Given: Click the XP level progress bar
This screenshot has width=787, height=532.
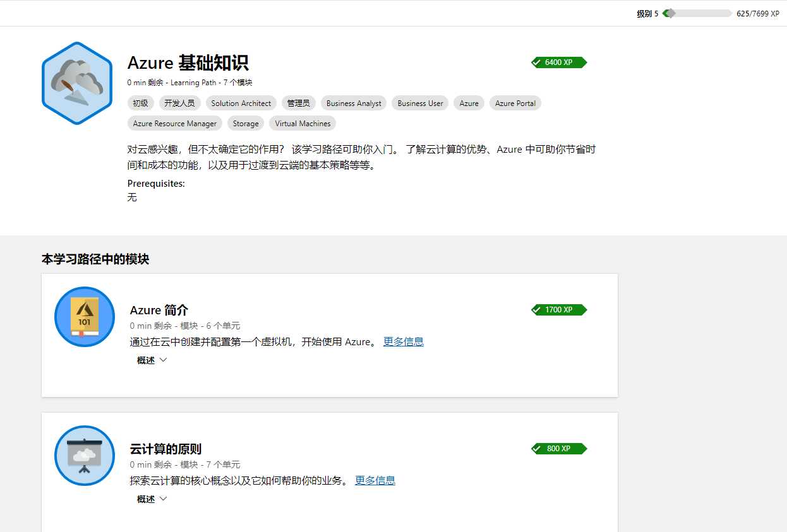Looking at the screenshot, I should click(x=697, y=13).
